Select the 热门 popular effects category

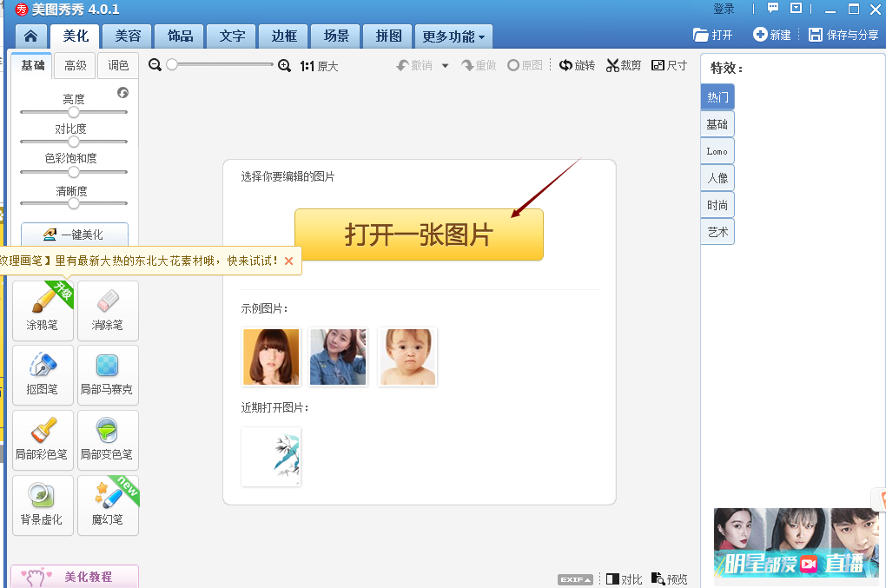click(x=717, y=97)
